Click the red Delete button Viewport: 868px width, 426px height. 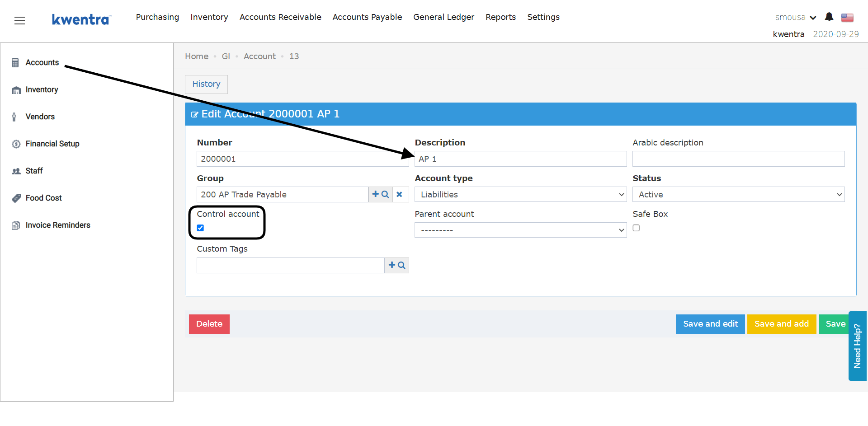(209, 324)
